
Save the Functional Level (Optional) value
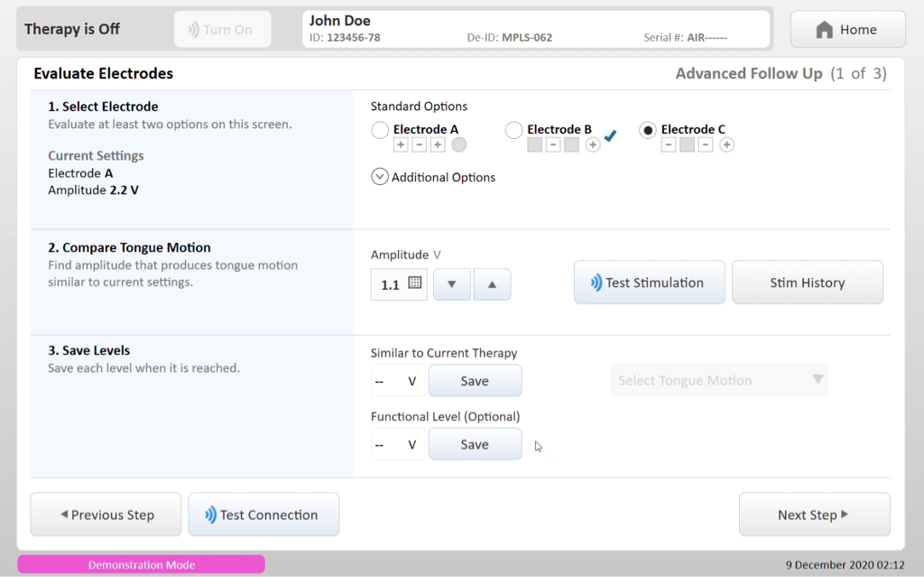pyautogui.click(x=475, y=444)
